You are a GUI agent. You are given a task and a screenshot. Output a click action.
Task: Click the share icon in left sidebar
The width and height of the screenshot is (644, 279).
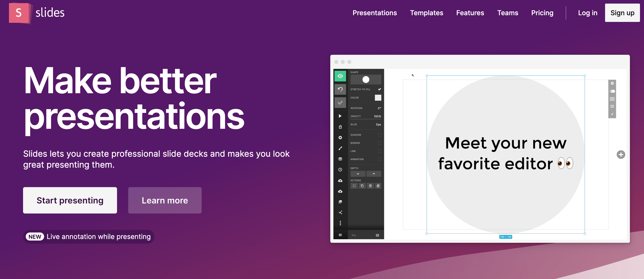point(341,212)
